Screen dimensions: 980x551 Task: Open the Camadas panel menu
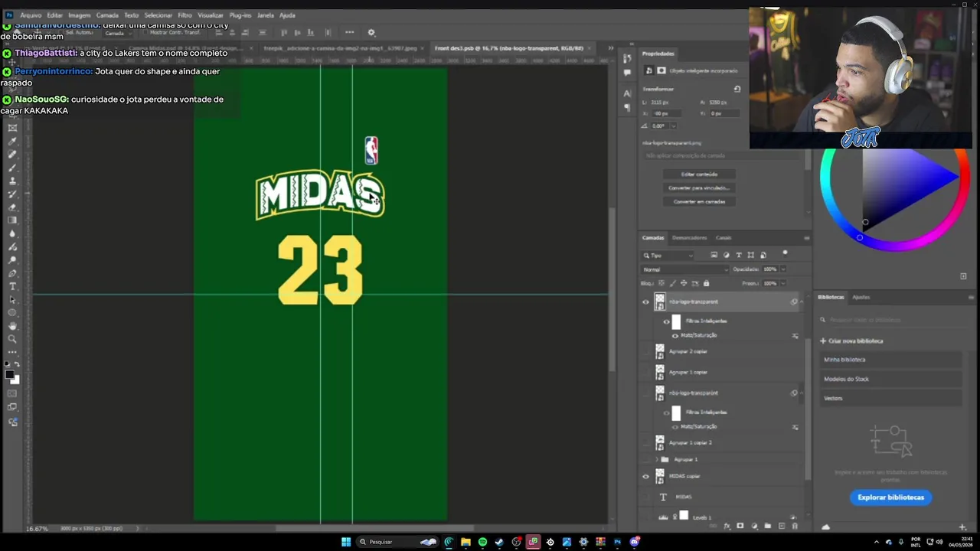tap(806, 238)
